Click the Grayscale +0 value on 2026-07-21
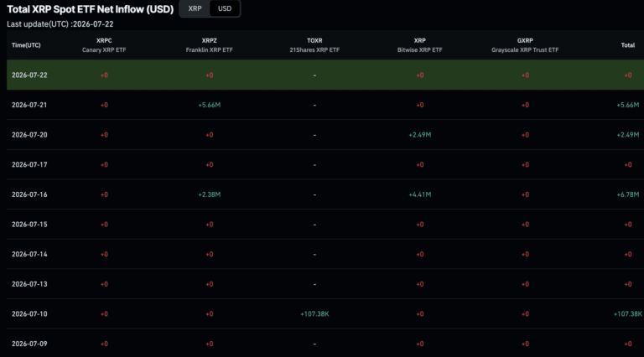 525,105
